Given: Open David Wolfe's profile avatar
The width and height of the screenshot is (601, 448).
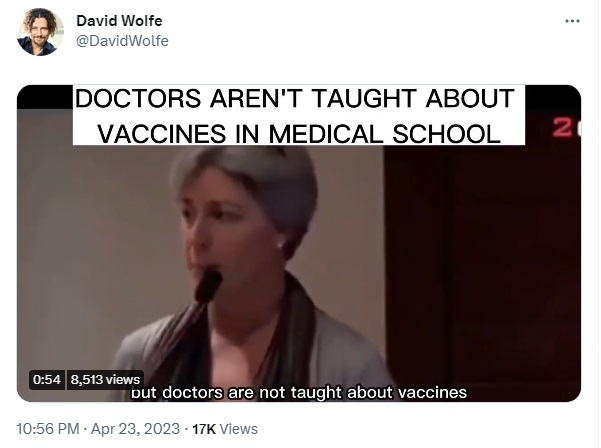Looking at the screenshot, I should [40, 32].
